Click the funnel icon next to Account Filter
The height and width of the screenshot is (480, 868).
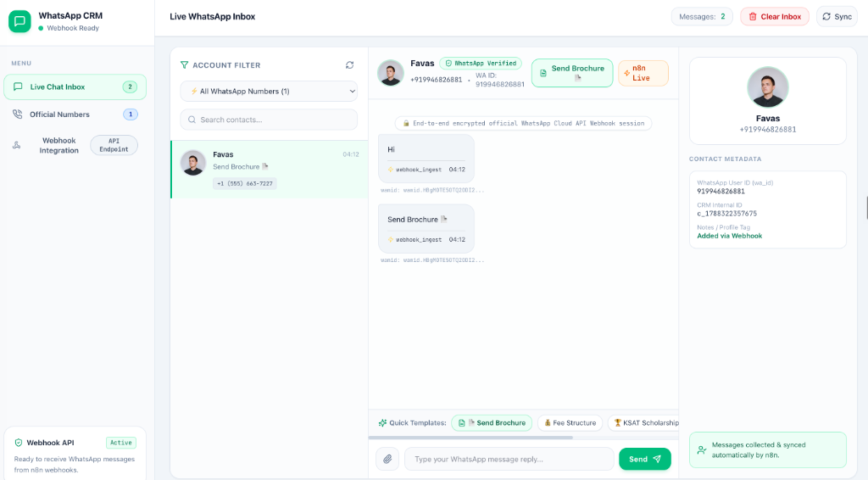[x=184, y=64]
